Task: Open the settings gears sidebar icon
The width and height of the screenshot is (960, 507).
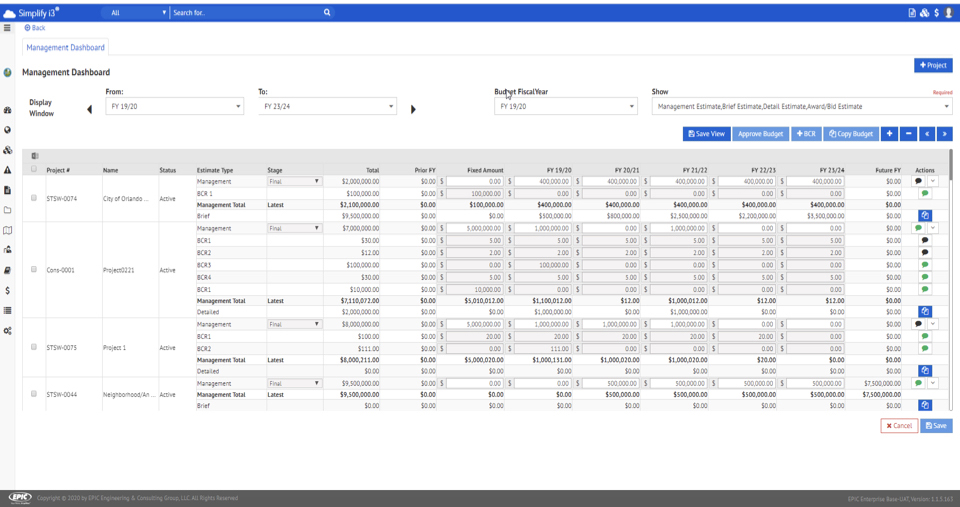Action: point(7,331)
